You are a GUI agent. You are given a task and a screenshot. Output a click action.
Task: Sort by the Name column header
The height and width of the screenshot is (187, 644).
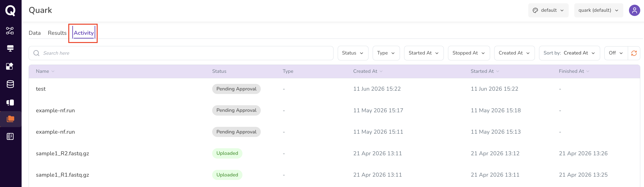coord(45,71)
